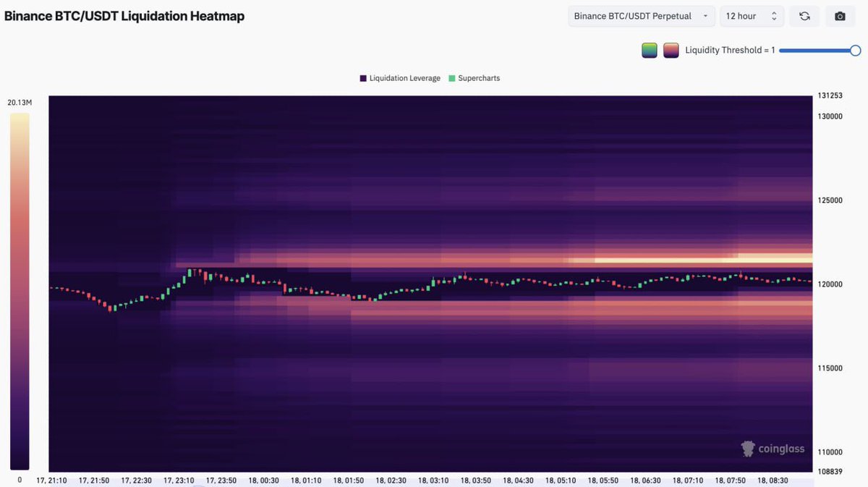Toggle the Liquidation Leverage legend item
Screen dimensions: 868x487
(400, 78)
